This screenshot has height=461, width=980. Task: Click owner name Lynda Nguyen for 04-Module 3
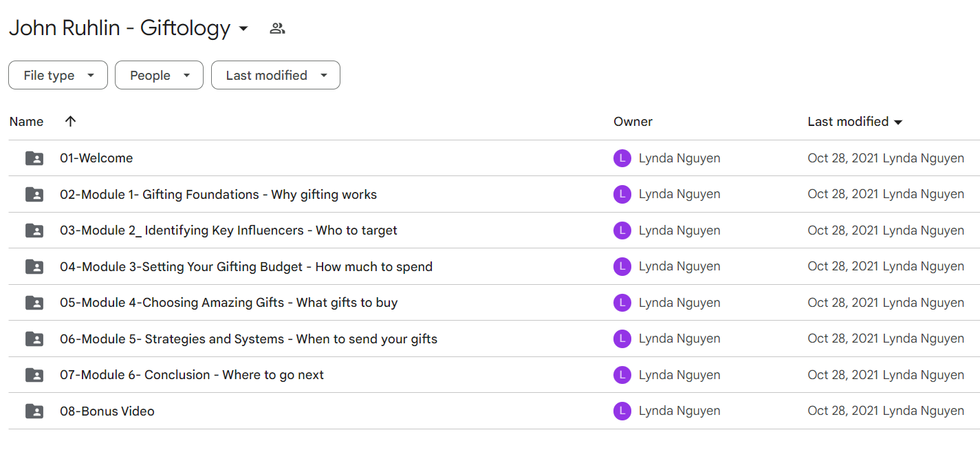tap(679, 266)
